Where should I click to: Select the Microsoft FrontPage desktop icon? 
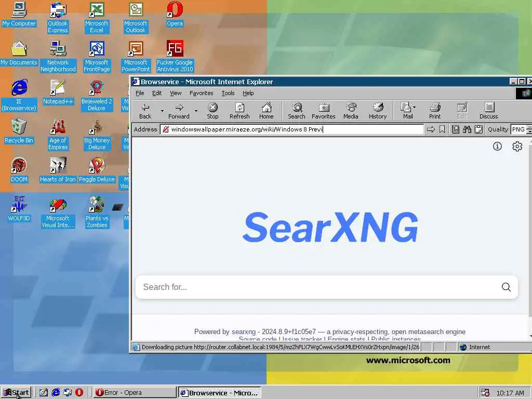click(x=97, y=56)
